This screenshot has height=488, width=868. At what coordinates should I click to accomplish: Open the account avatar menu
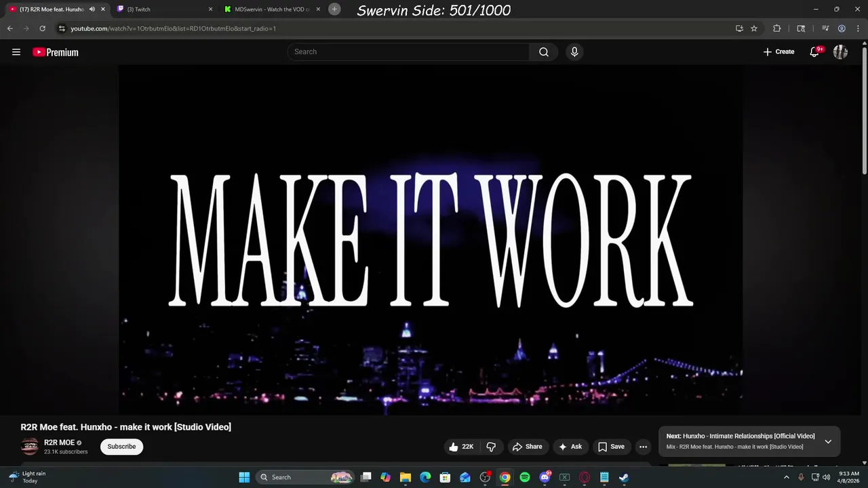coord(840,52)
